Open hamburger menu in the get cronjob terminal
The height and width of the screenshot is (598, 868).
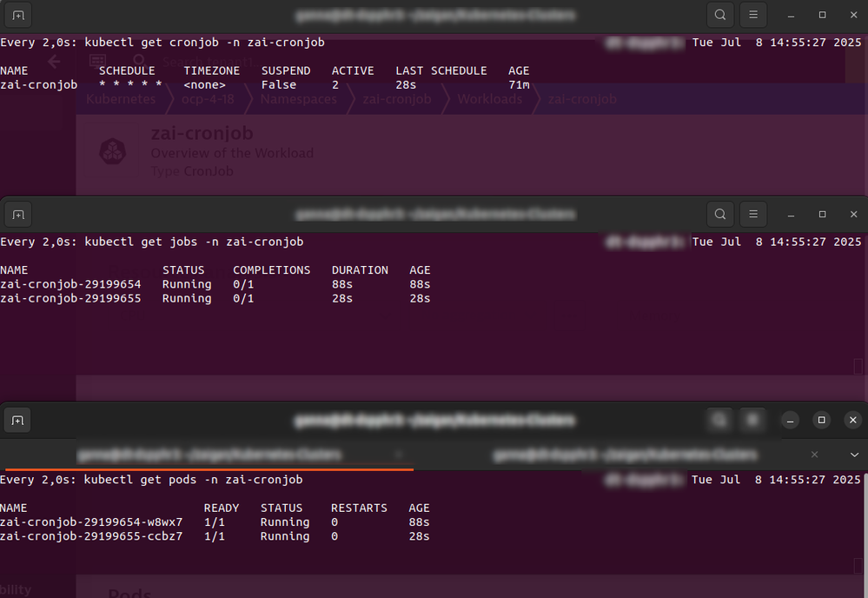[753, 16]
